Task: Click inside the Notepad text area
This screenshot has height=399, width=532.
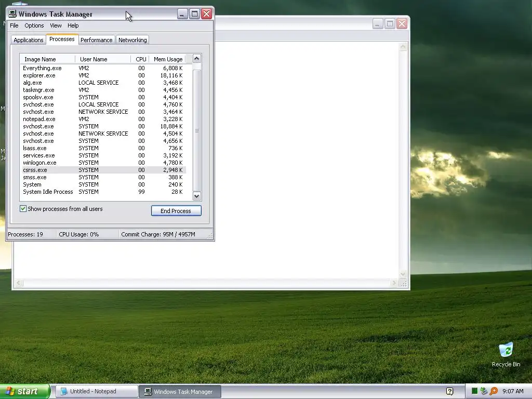Action: point(307,159)
